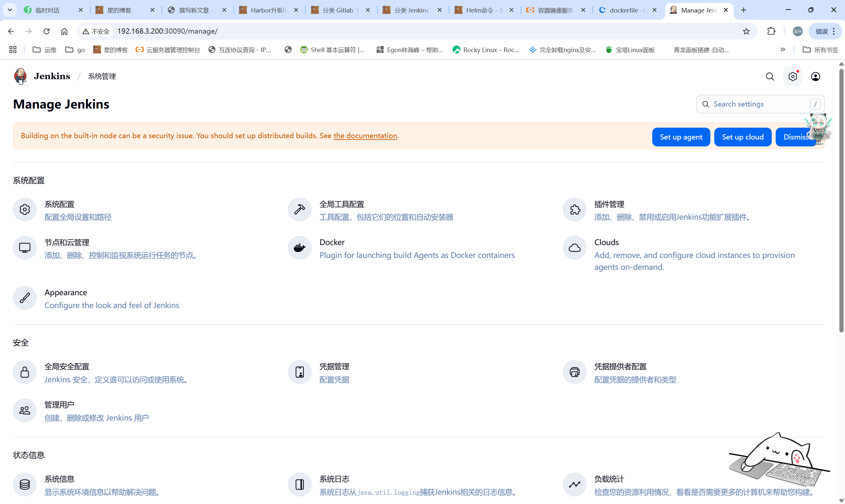
Task: Open the 系统信息 database icon
Action: coord(24,485)
